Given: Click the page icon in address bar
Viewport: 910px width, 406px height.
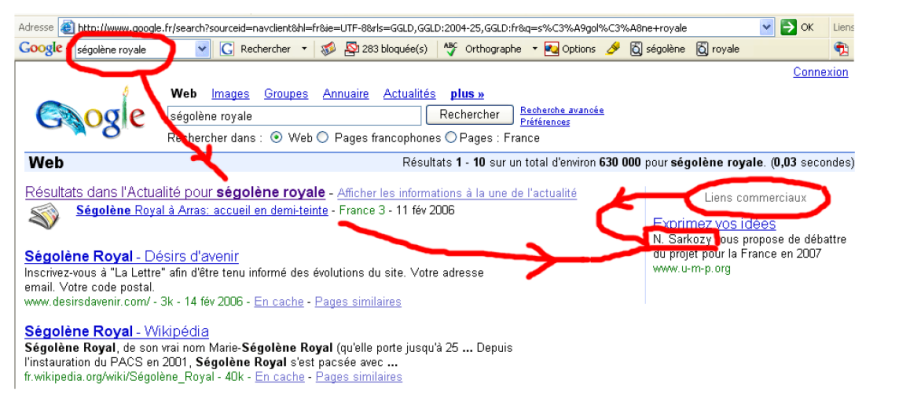Looking at the screenshot, I should pos(68,27).
